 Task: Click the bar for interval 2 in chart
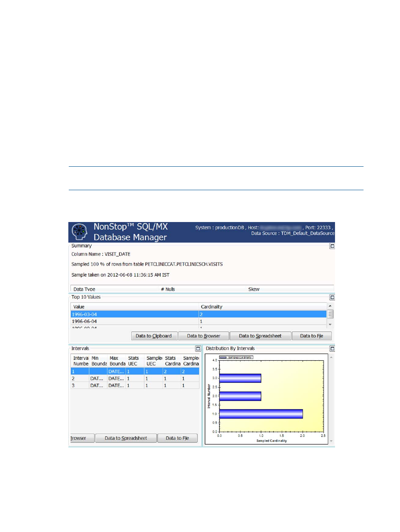pyautogui.click(x=240, y=396)
